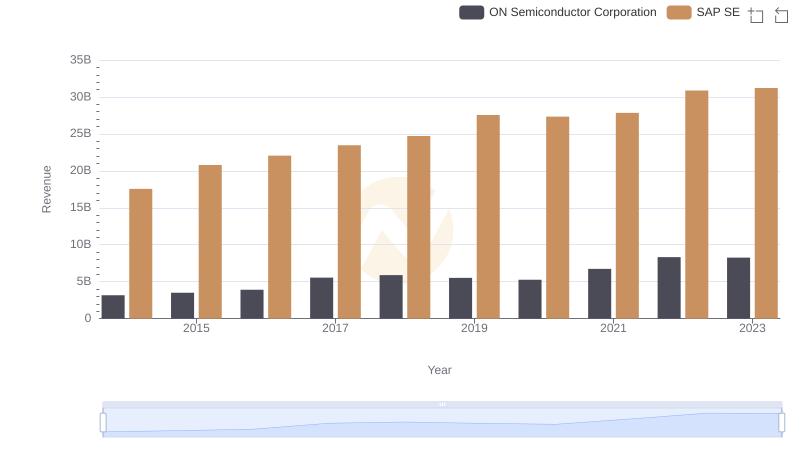Click the SAP SE bar for 2022
800x461 pixels.
click(x=697, y=204)
